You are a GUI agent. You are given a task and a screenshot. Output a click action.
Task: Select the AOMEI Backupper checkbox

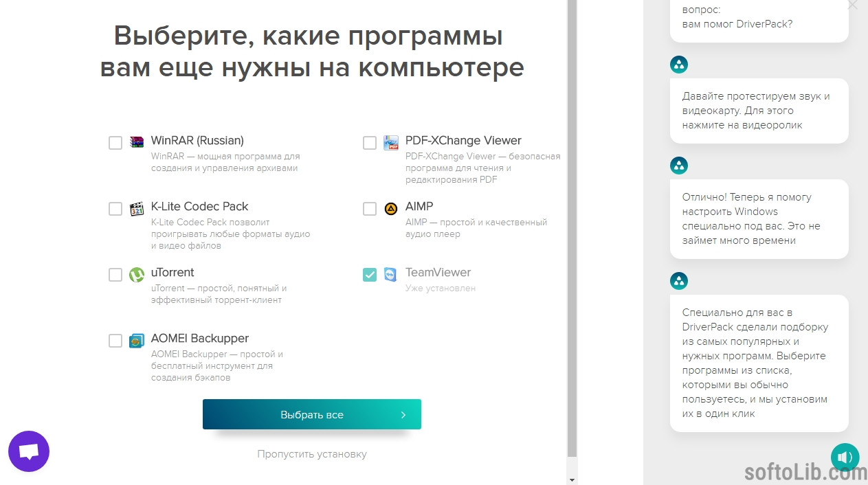(115, 341)
